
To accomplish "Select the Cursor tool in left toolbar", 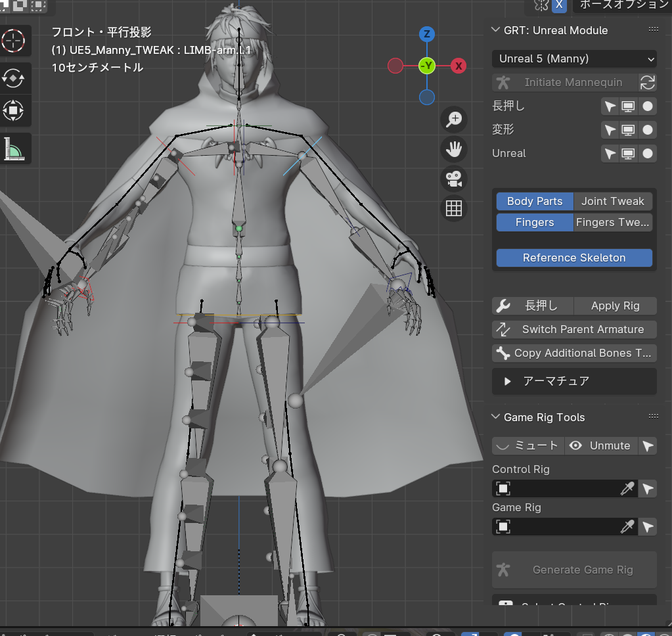I will (x=13, y=41).
